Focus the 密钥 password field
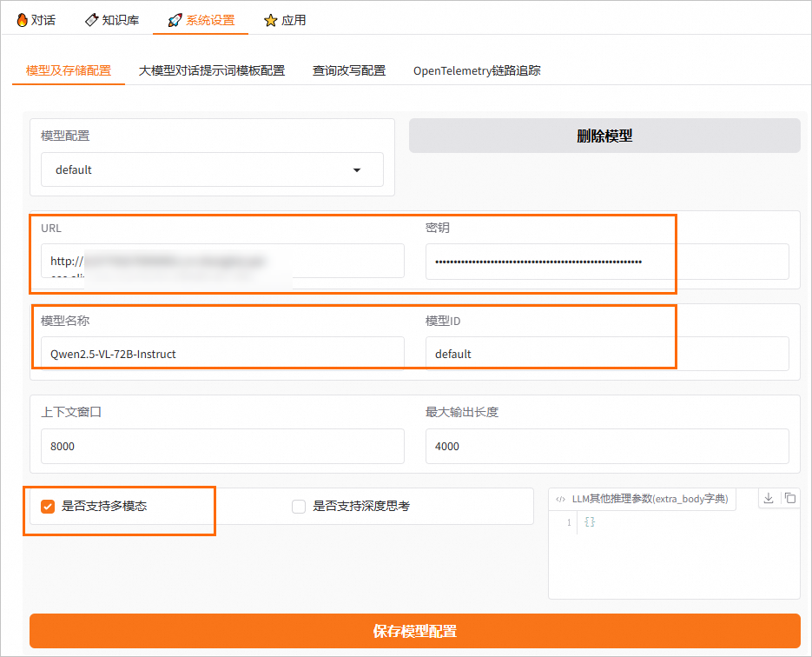This screenshot has width=812, height=657. [x=607, y=262]
